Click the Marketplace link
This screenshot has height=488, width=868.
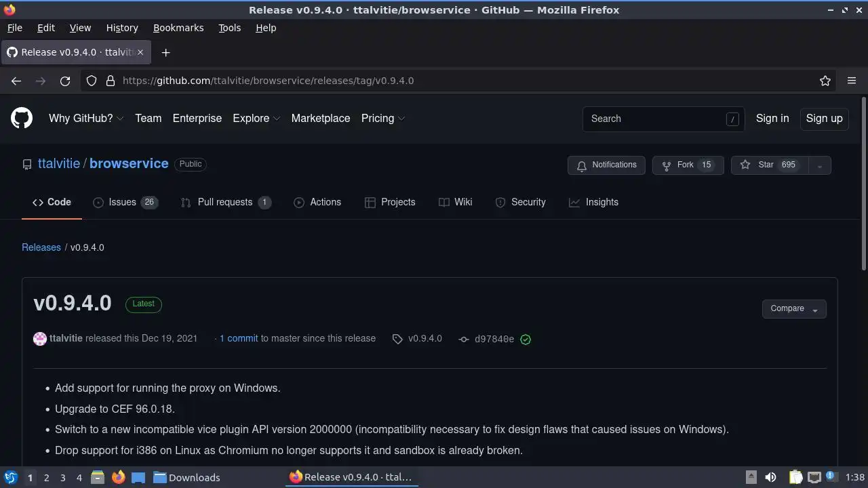(x=321, y=118)
